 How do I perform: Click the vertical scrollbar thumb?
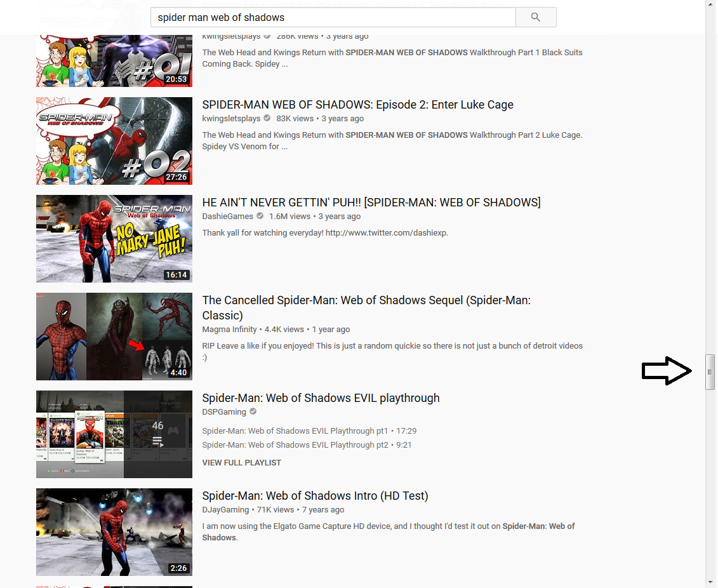(x=710, y=372)
